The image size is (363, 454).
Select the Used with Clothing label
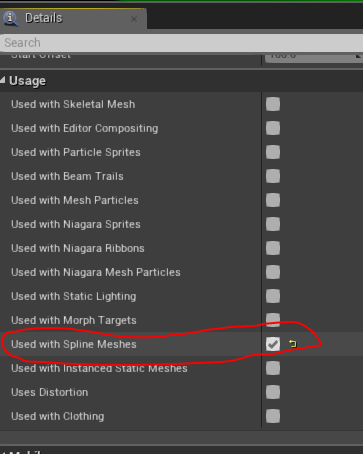point(58,416)
